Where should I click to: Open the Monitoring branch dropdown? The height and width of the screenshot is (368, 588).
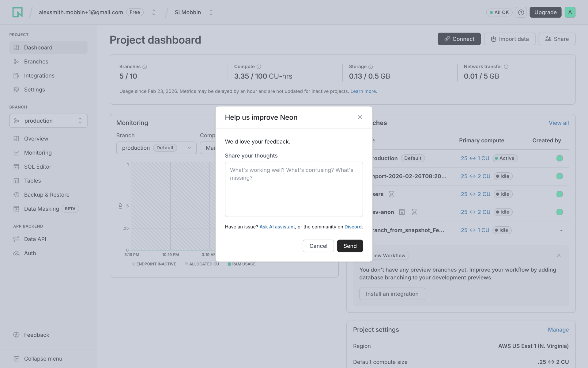point(156,148)
